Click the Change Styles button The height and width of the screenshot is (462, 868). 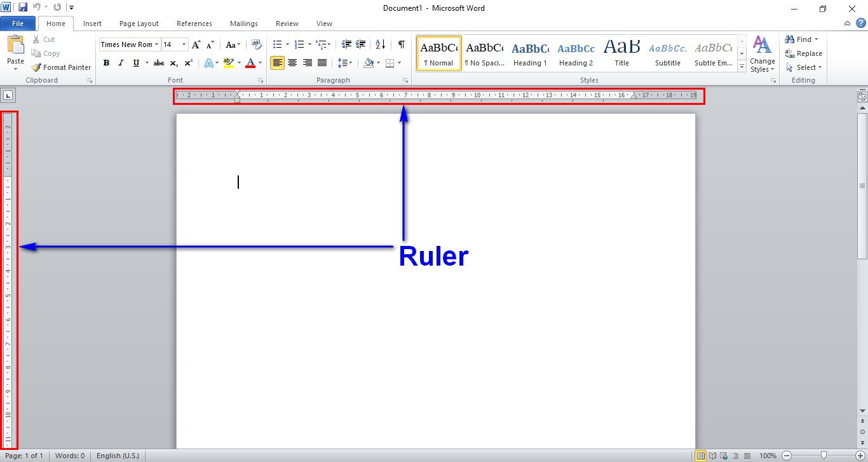(763, 54)
